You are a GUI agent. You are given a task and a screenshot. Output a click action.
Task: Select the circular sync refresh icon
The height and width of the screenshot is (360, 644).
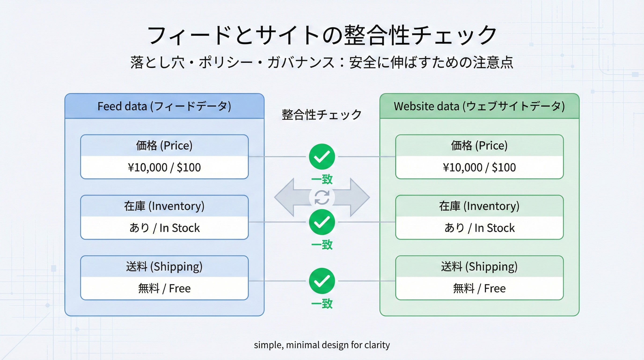pos(322,197)
